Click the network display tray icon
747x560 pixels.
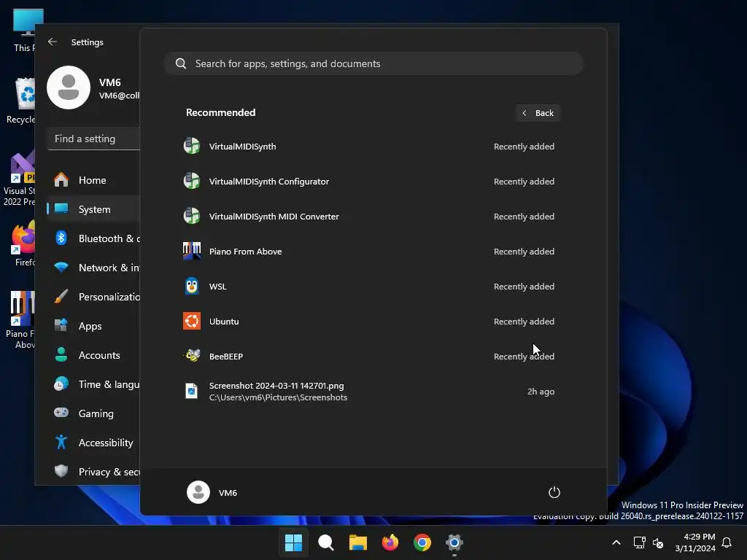639,542
